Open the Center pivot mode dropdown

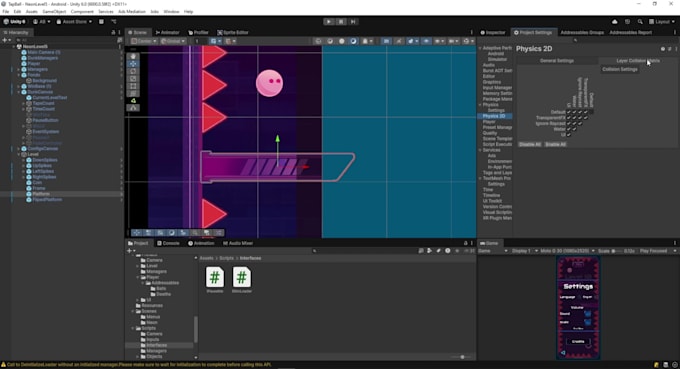point(145,41)
